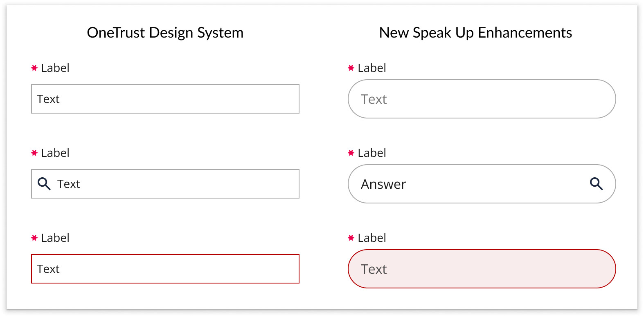Click into the rounded Answer input field
Image resolution: width=644 pixels, height=317 pixels.
point(471,184)
